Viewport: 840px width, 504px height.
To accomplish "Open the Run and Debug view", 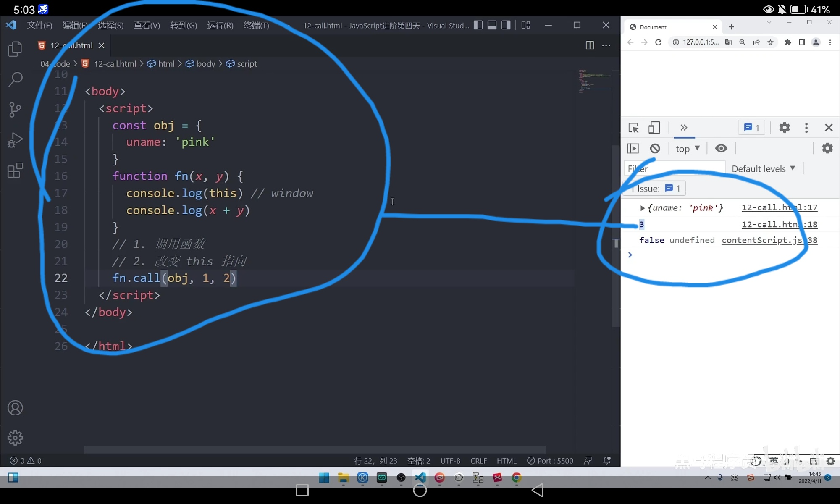I will [x=15, y=140].
